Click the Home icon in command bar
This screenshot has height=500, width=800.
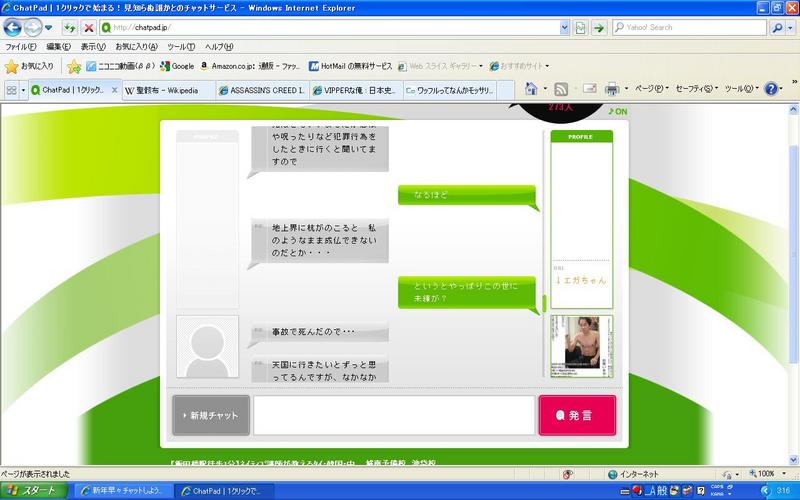coord(531,89)
